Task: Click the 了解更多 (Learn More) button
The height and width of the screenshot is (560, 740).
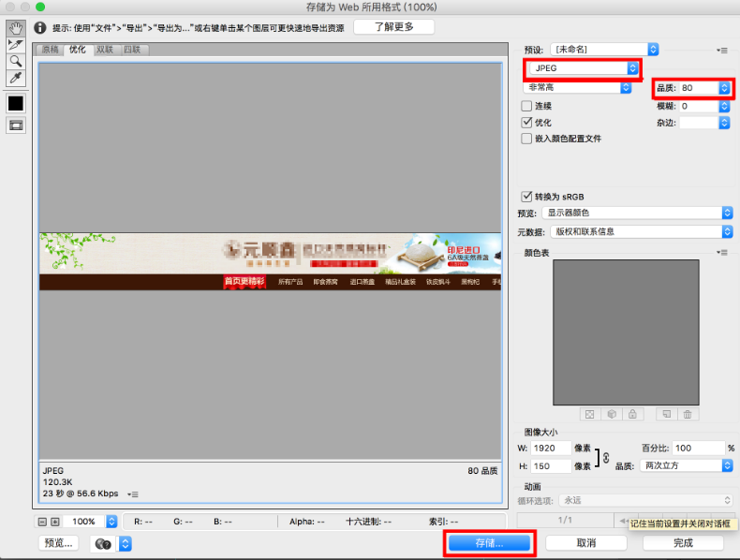Action: 392,26
